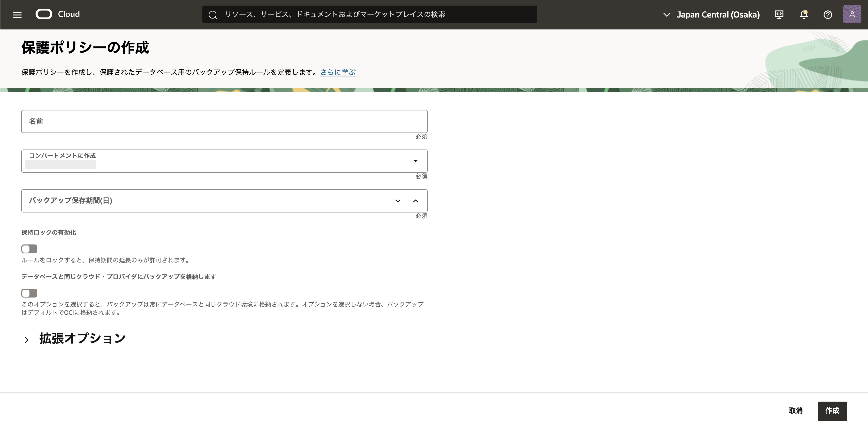This screenshot has height=428, width=868.
Task: Expand the 拡張オプション section
Action: click(x=27, y=339)
